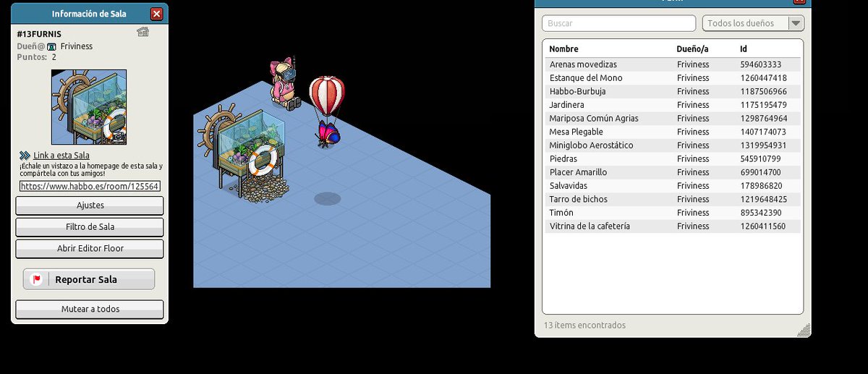Select the Arenas movedizas row

click(x=673, y=64)
